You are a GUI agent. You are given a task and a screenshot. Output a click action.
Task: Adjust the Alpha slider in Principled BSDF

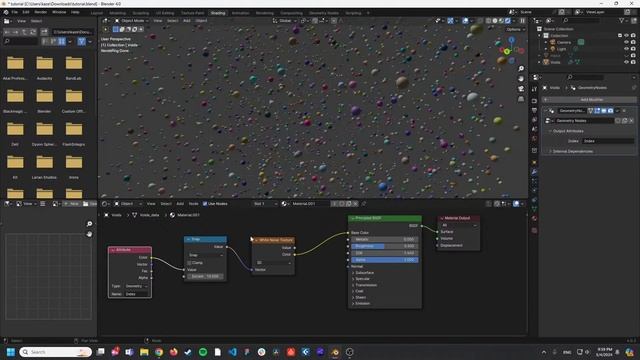coord(384,260)
